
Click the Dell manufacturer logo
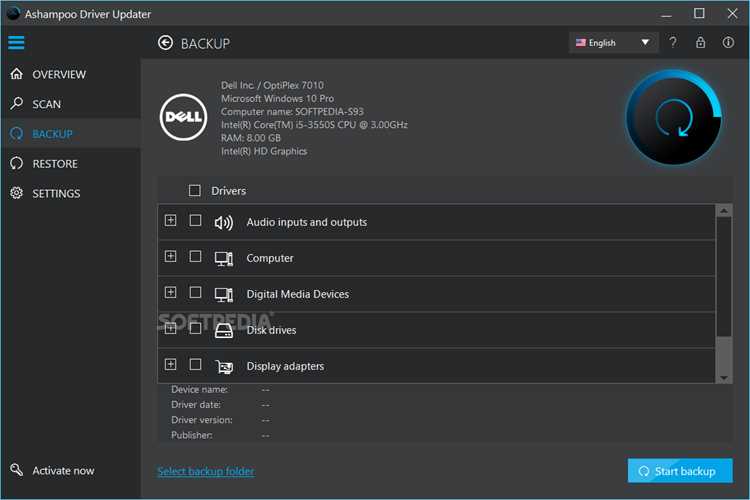click(x=183, y=117)
